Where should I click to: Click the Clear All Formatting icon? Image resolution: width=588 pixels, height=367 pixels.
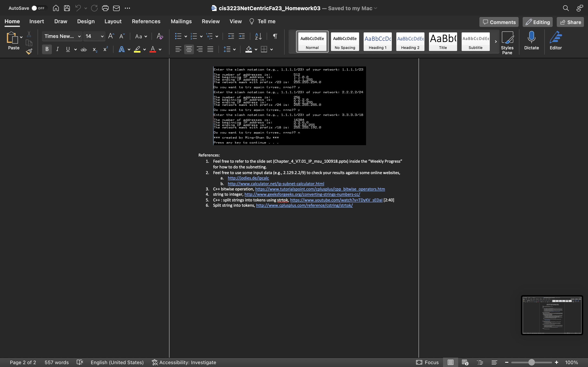[x=160, y=36]
